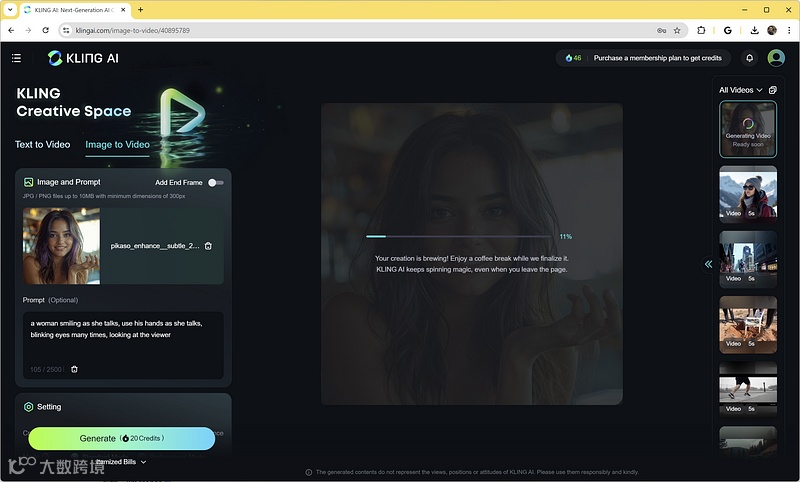Expand the All Videos filter dropdown
Viewport: 800px width, 482px height.
(740, 90)
